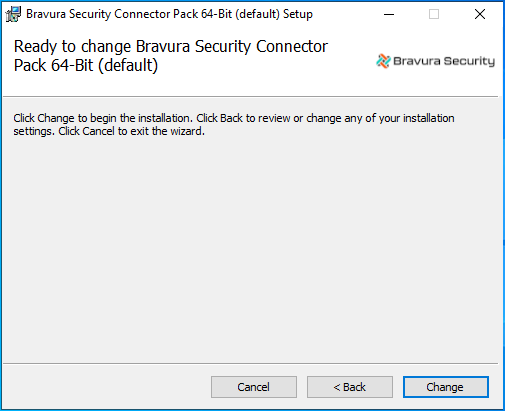Screen dimensions: 505x411
Task: Click the 'Ready to change Bravura Security Connector' heading line
Action: [x=171, y=46]
